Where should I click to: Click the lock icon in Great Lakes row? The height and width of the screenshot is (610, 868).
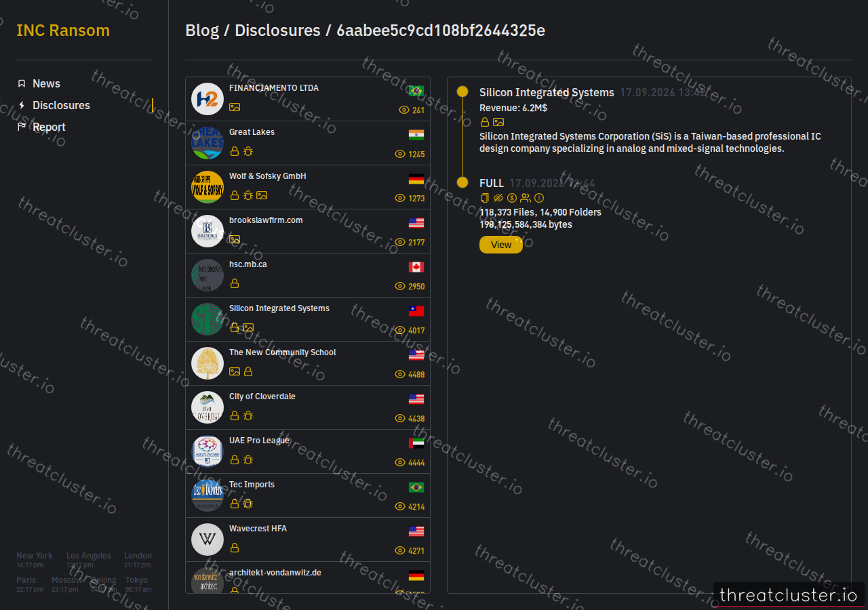(x=235, y=151)
